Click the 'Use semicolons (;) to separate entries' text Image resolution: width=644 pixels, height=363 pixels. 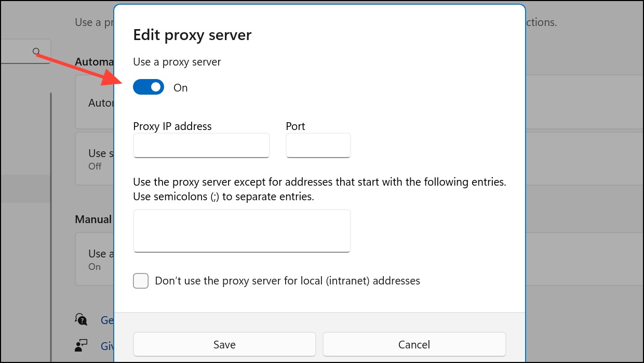[x=224, y=197]
